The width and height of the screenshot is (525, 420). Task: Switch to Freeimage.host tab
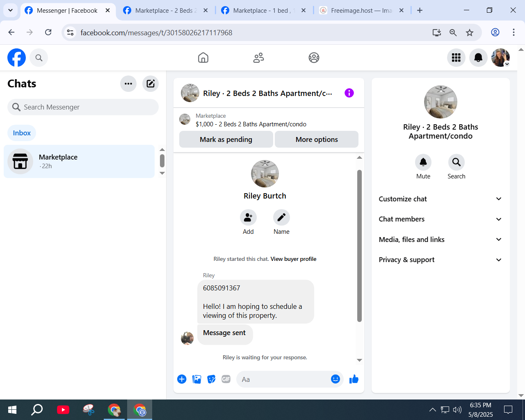point(361,11)
